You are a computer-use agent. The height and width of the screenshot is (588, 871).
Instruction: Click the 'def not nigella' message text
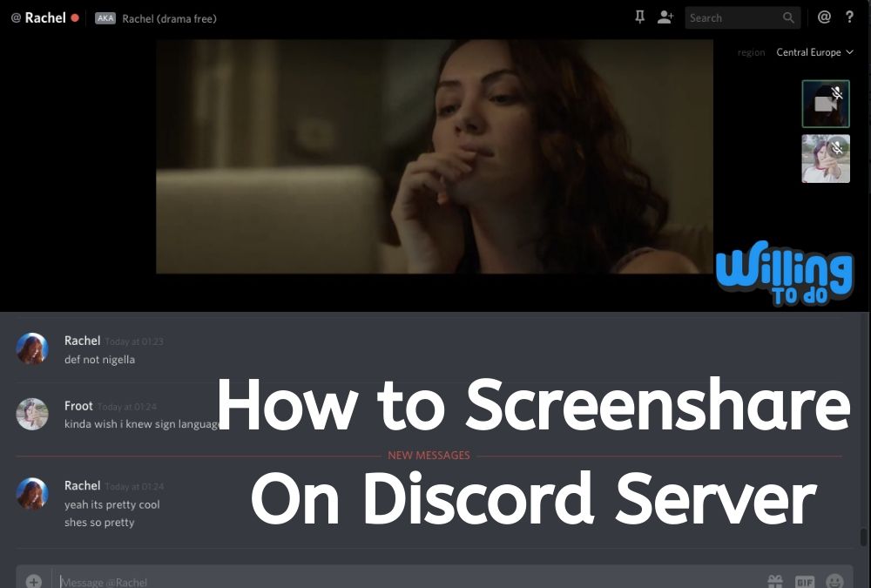99,360
